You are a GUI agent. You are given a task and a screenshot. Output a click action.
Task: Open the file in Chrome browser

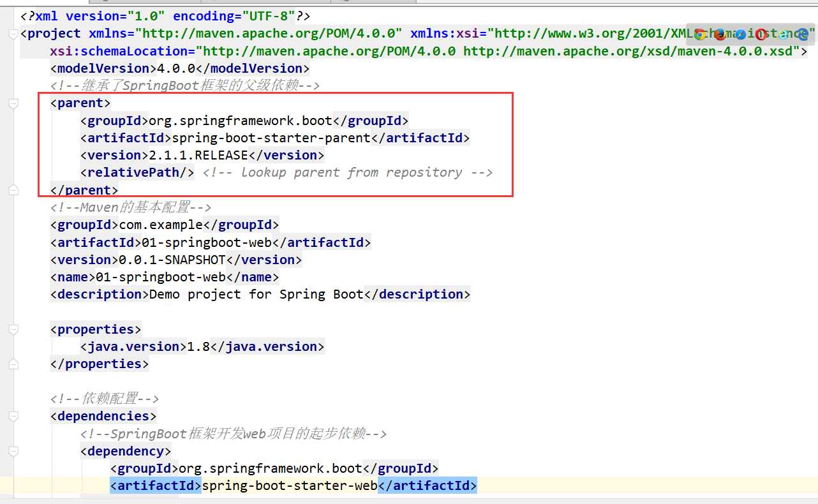click(x=700, y=34)
